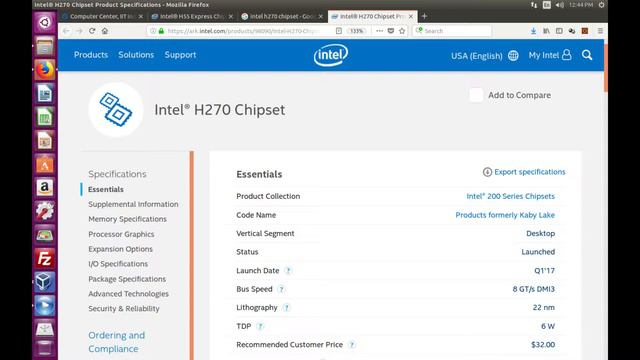
Task: Reload the page with the refresh icon
Action: pyautogui.click(x=92, y=31)
